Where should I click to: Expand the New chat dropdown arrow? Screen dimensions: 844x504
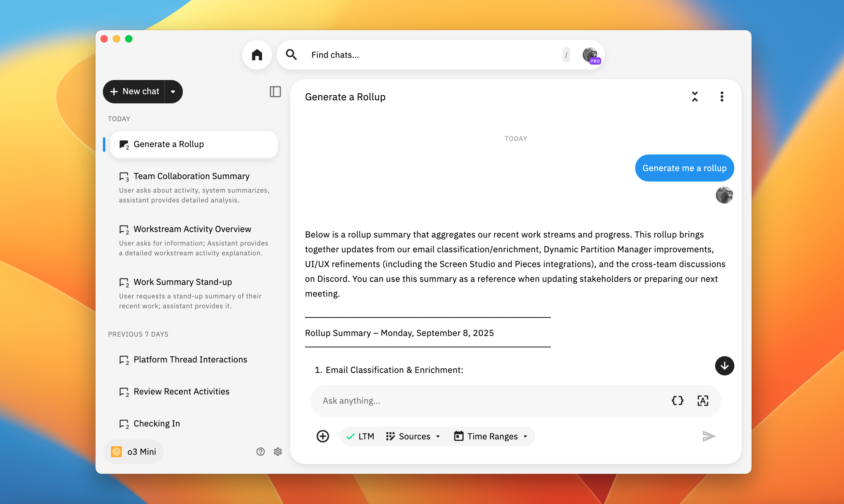tap(173, 91)
